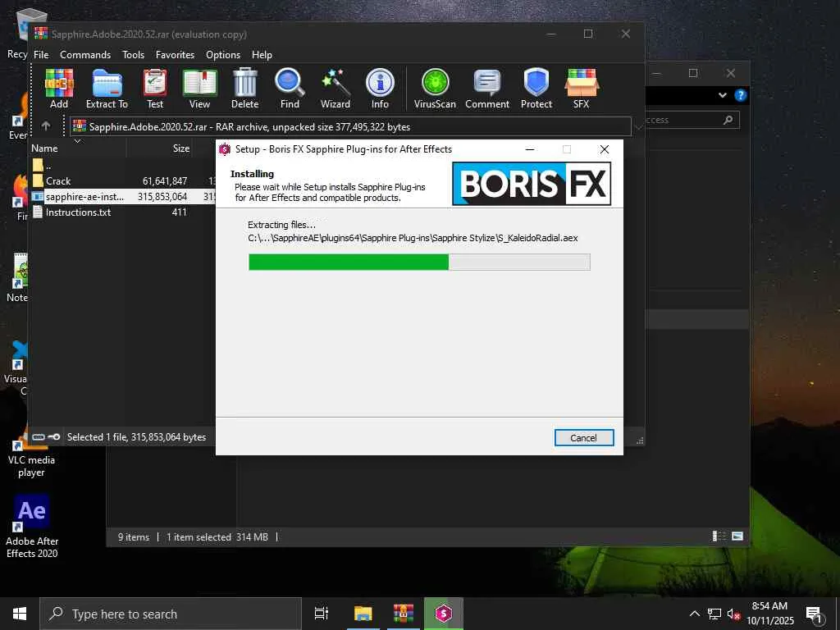Click the Test archive icon

pyautogui.click(x=155, y=89)
